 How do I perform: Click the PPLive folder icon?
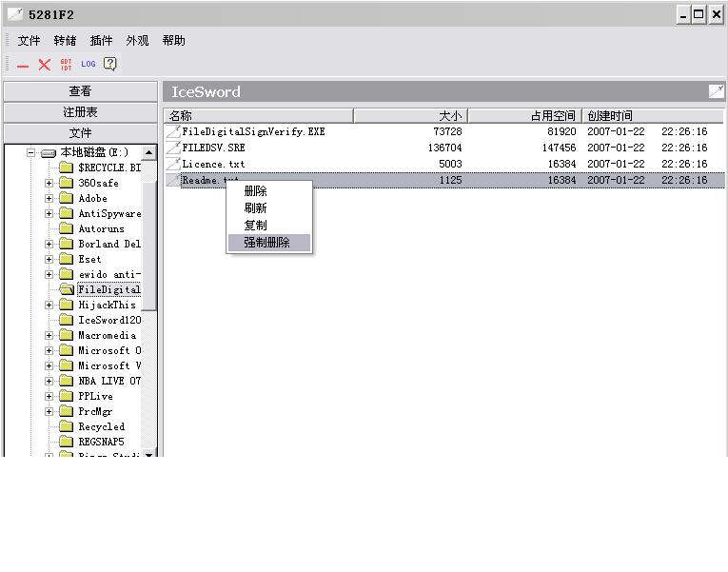(67, 396)
